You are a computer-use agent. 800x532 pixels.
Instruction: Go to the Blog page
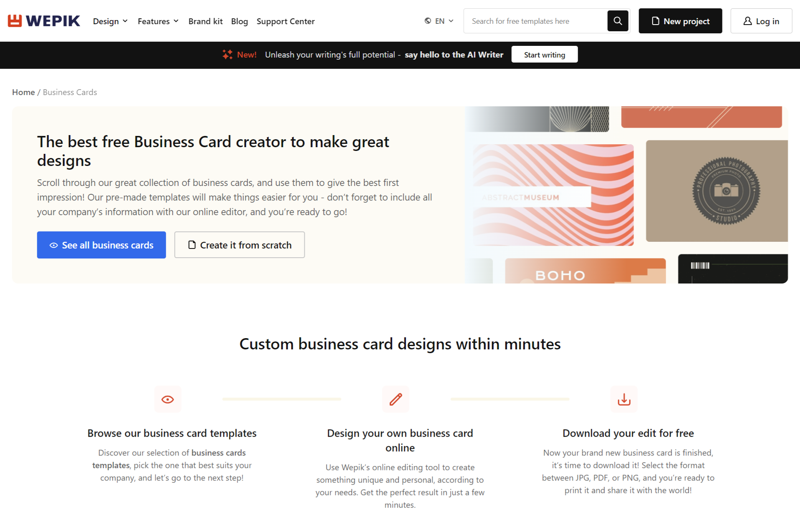[240, 21]
